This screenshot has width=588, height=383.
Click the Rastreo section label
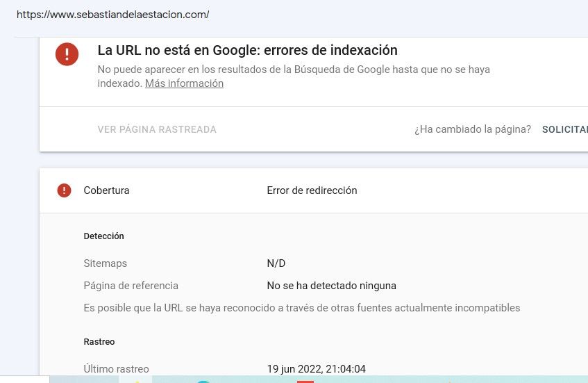[99, 342]
